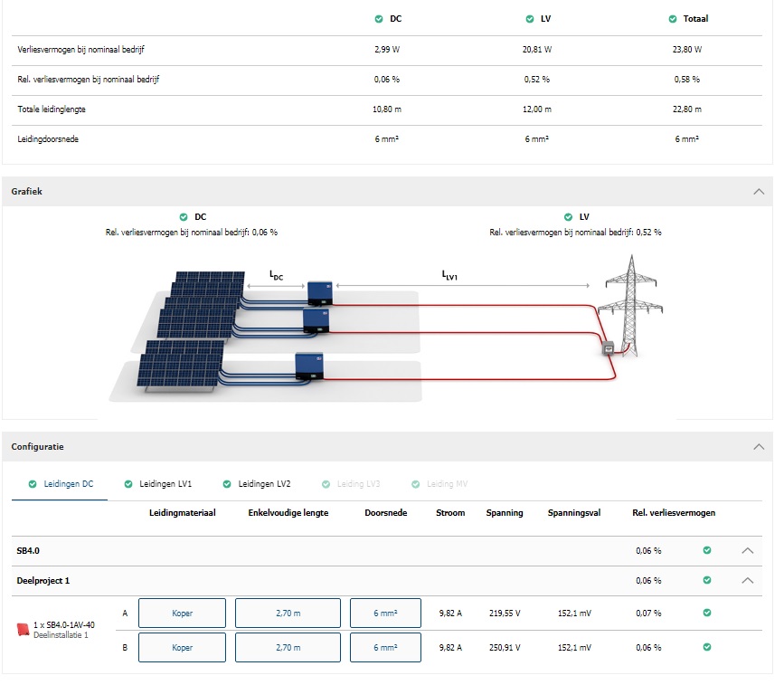The height and width of the screenshot is (685, 784).
Task: Click the power pylon in the diagram
Action: 631,305
